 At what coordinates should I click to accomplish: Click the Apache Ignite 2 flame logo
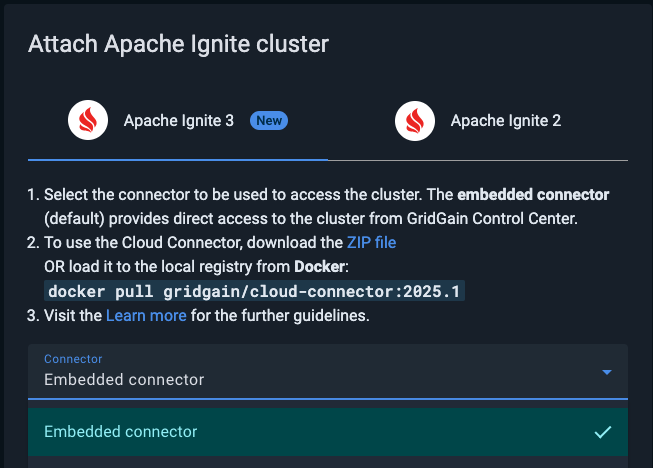coord(415,121)
